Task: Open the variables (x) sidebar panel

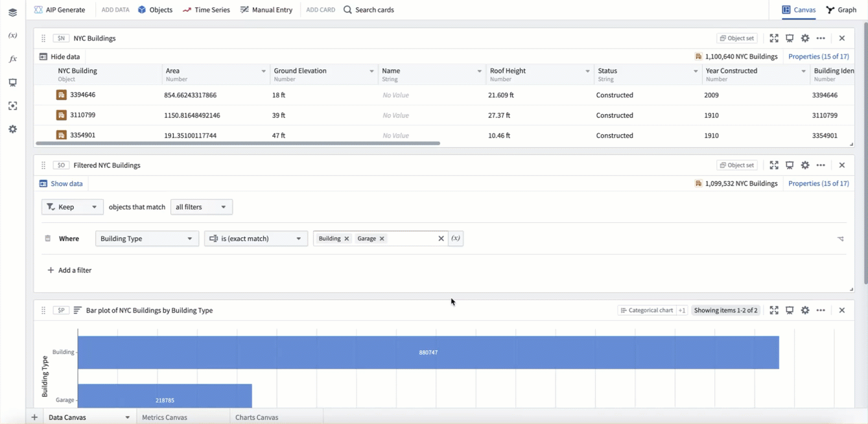Action: click(x=12, y=36)
